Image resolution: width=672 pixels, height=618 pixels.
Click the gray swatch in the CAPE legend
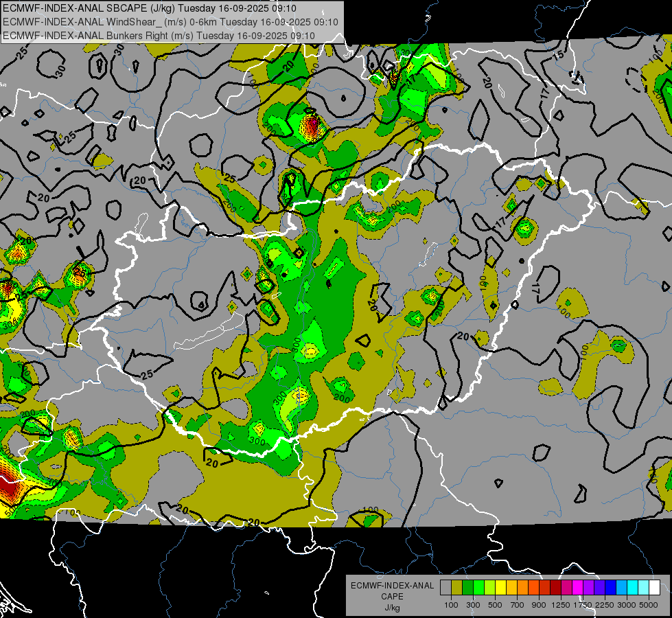[445, 587]
